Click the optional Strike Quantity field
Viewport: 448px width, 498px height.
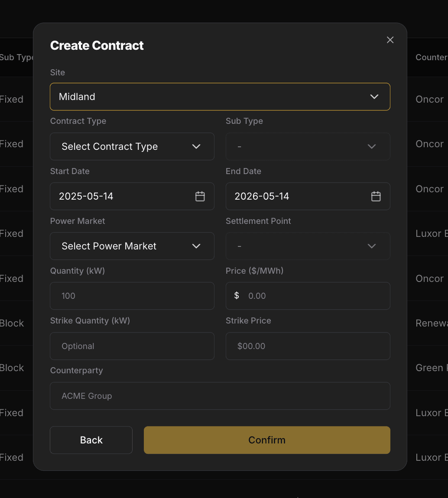(132, 346)
